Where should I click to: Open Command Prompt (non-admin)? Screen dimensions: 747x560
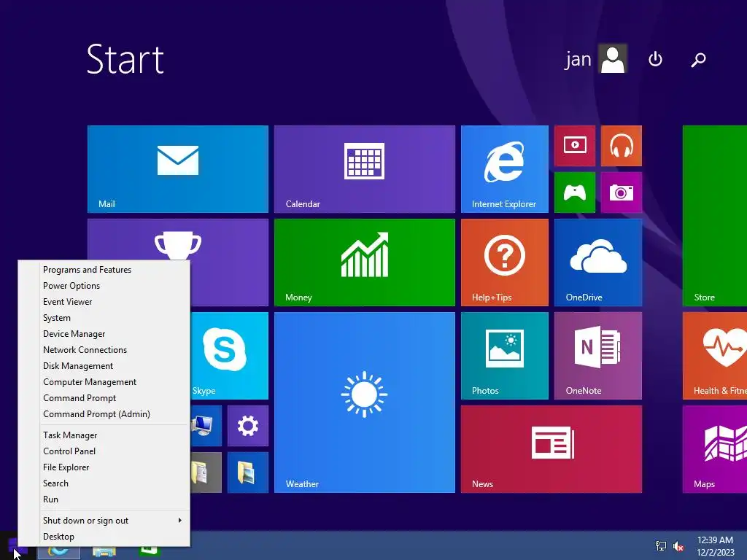[x=104, y=398]
